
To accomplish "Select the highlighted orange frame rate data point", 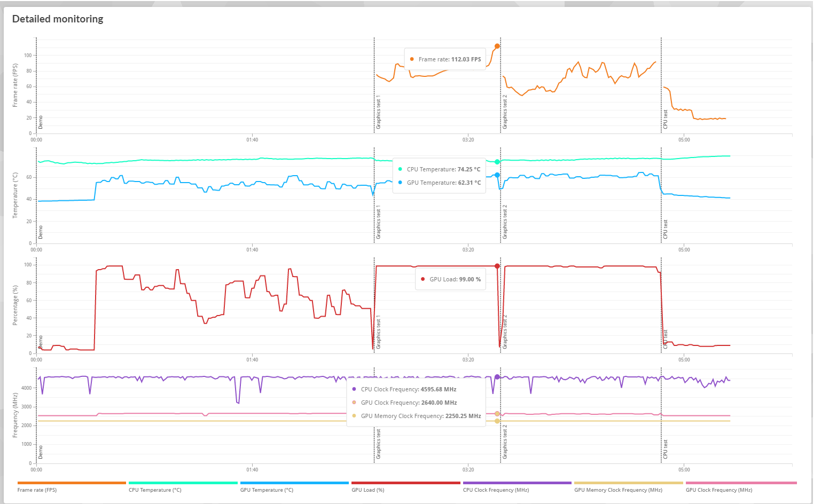I will coord(497,46).
